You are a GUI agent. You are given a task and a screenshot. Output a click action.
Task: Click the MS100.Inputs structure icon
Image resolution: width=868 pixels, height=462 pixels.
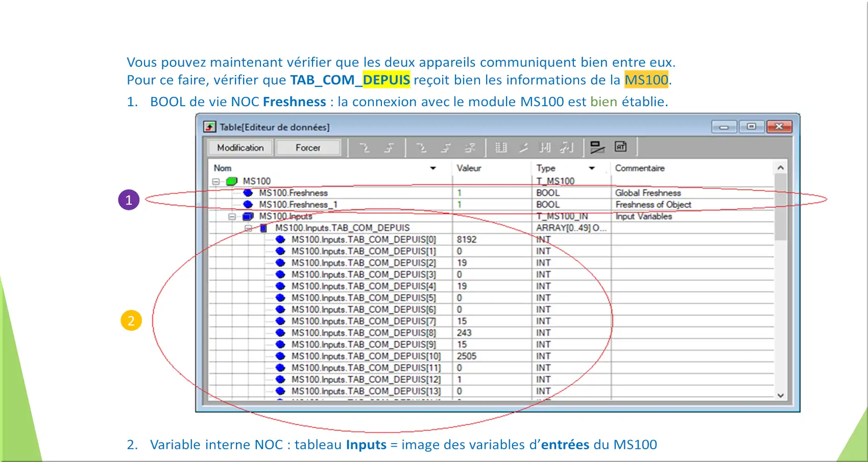[248, 216]
